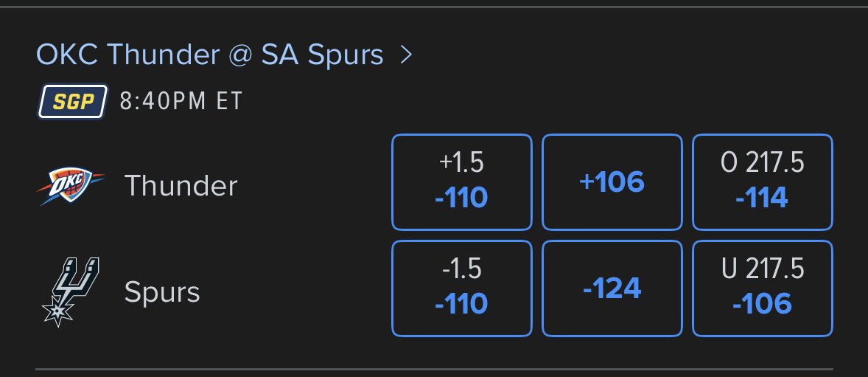
Task: Click the -1.5 spread value for Spurs
Action: tap(462, 269)
